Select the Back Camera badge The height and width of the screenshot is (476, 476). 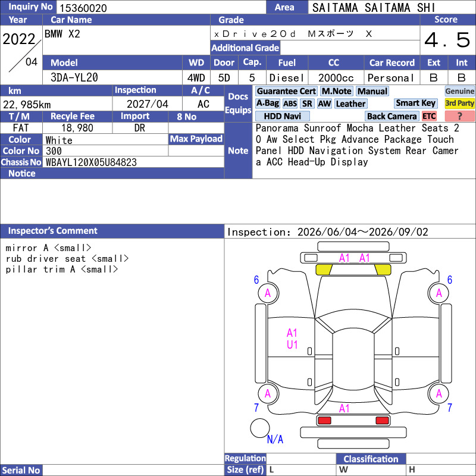pos(392,116)
